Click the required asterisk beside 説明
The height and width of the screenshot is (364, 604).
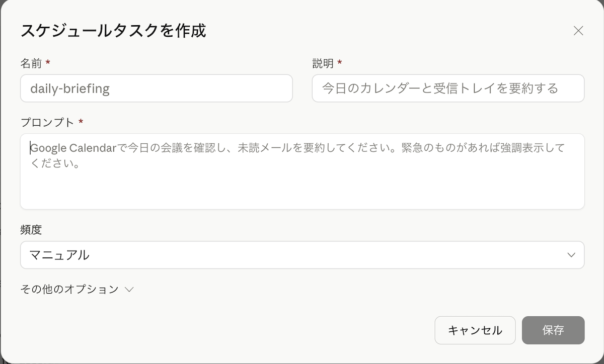[340, 62]
